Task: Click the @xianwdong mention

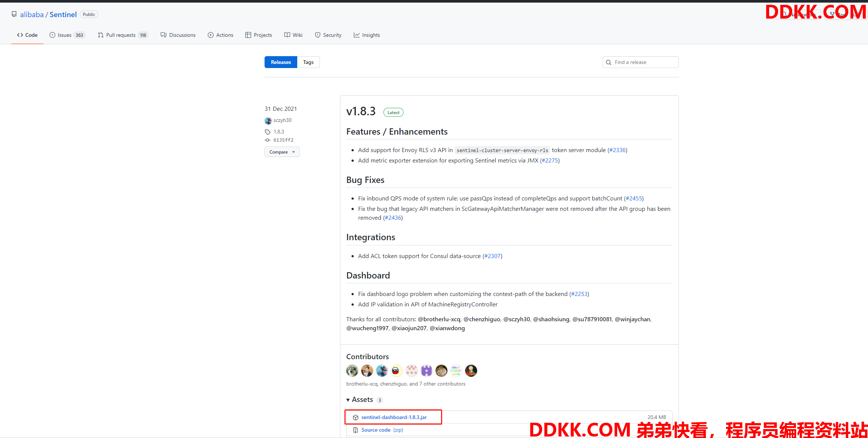Action: click(447, 328)
